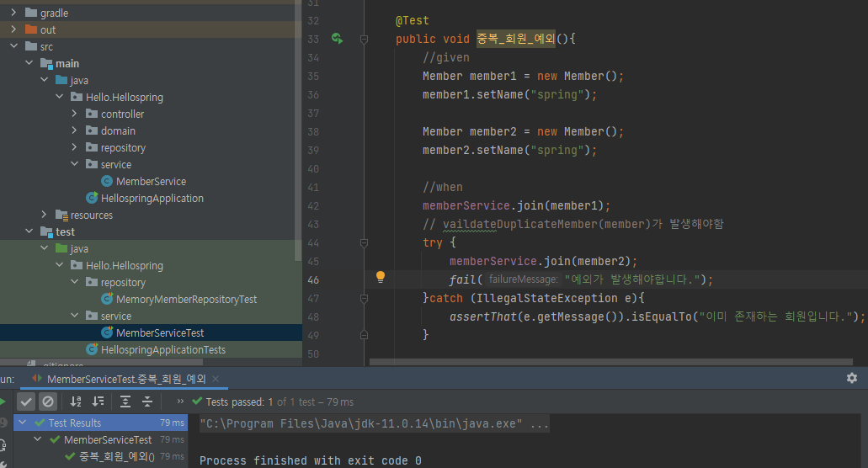Select Hello.Hellospring package under test
Image resolution: width=868 pixels, height=468 pixels.
coord(125,265)
